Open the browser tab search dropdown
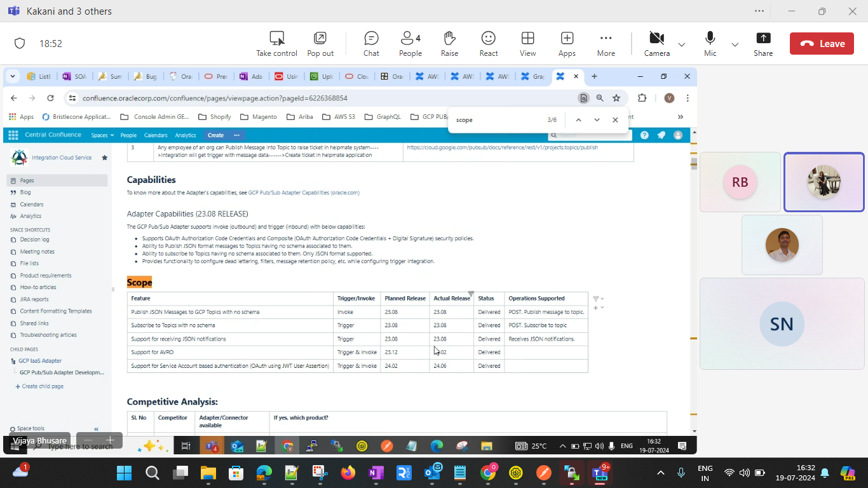This screenshot has width=868, height=488. pyautogui.click(x=13, y=76)
